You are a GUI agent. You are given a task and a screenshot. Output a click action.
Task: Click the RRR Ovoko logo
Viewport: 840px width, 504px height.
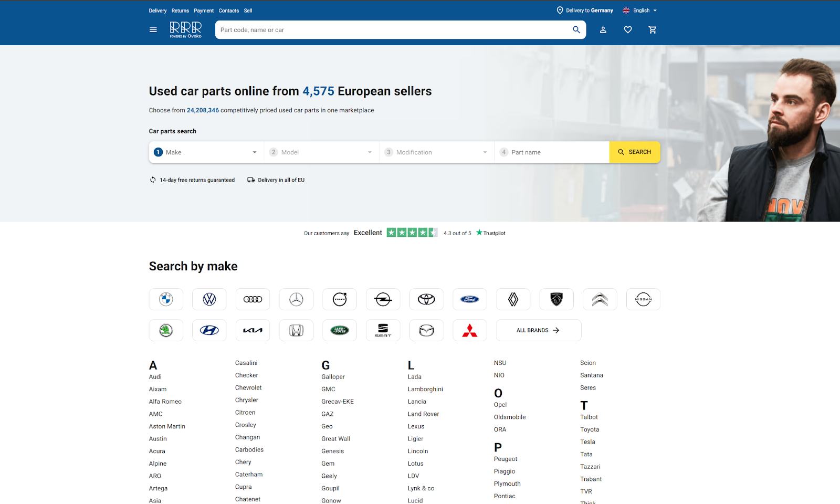pos(186,30)
